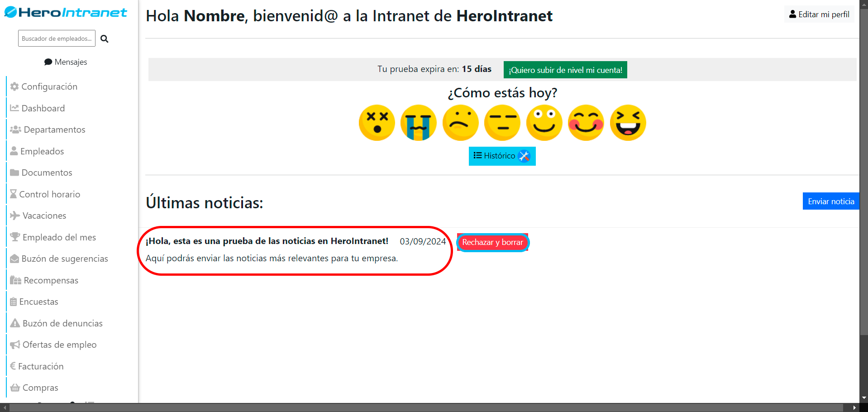Click the news date 03/09/2024

pyautogui.click(x=423, y=241)
